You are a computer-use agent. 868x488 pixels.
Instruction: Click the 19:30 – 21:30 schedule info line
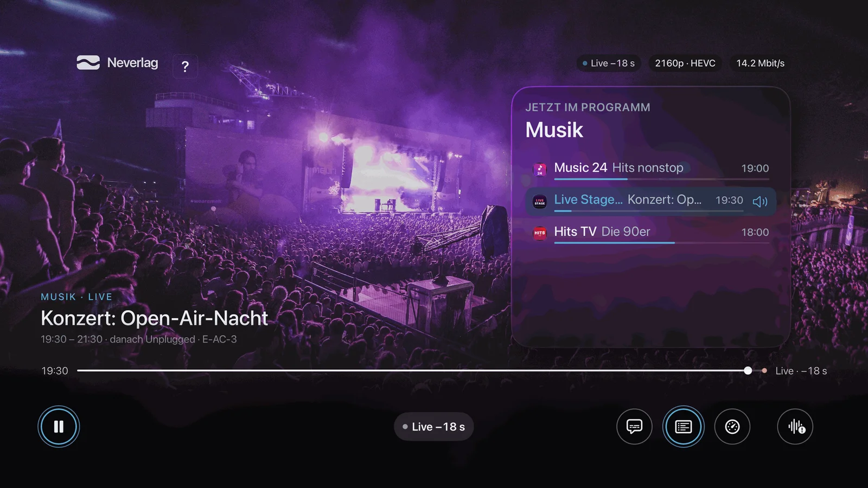[x=139, y=339]
